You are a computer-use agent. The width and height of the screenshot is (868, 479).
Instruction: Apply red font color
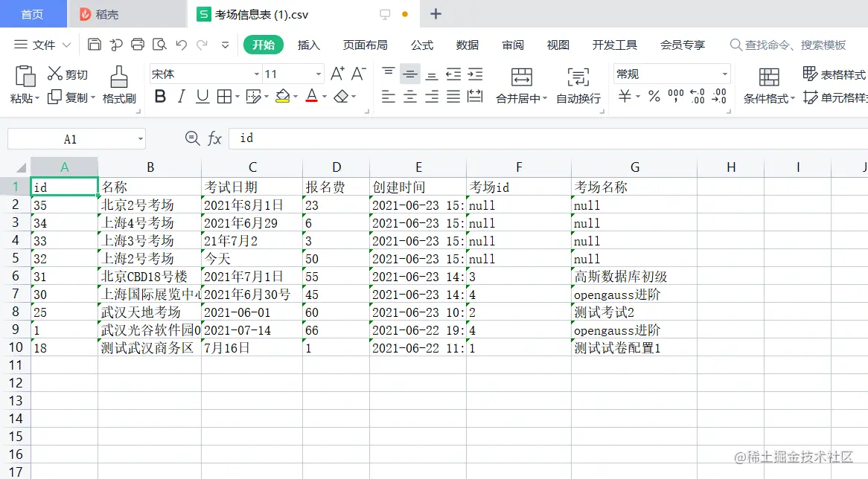pyautogui.click(x=312, y=96)
